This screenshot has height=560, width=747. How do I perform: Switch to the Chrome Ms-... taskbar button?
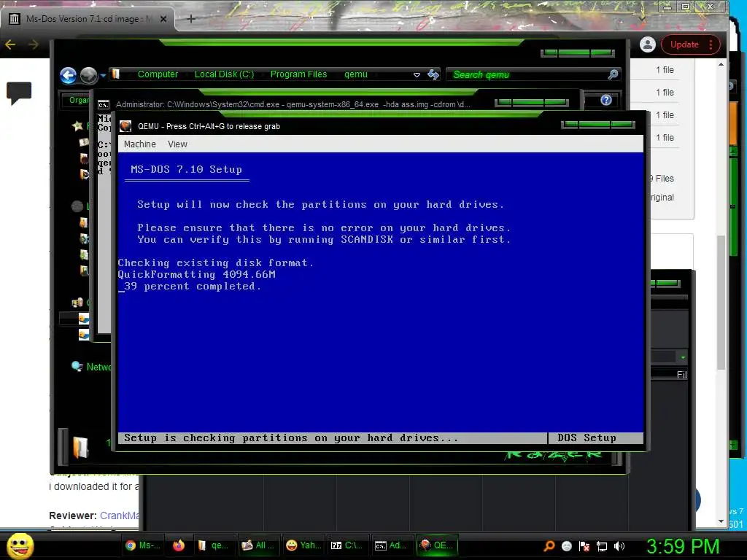point(142,545)
